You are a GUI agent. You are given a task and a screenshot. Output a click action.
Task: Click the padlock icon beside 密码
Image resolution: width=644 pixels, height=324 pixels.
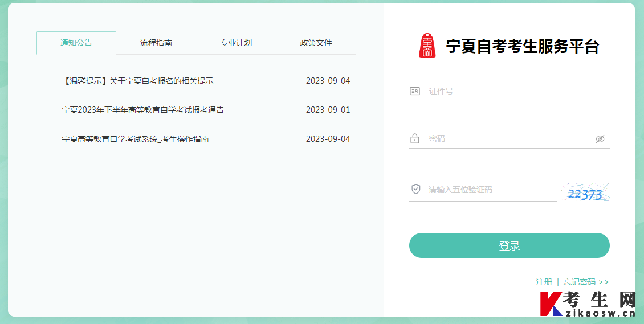[x=415, y=138]
